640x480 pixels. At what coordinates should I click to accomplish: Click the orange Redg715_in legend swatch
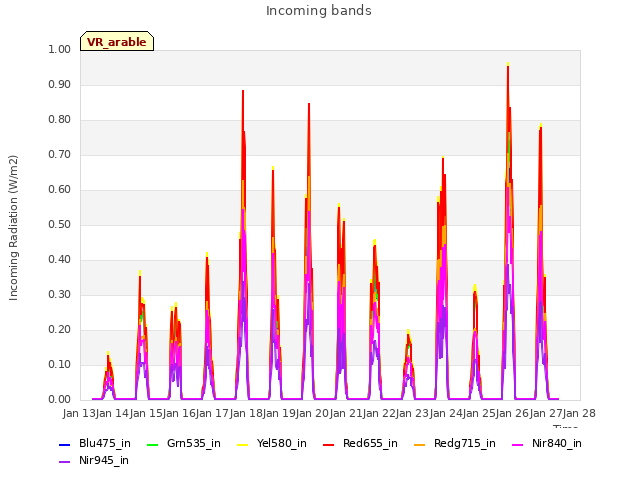[419, 444]
